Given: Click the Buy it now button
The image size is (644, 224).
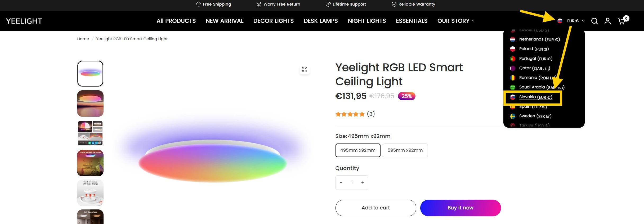Looking at the screenshot, I should click(460, 208).
